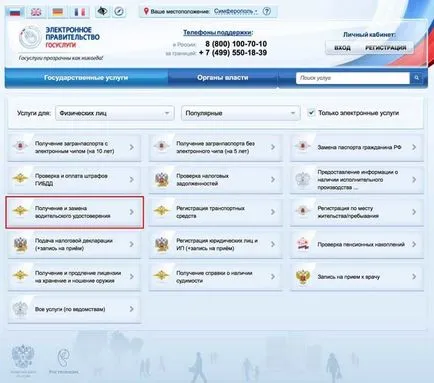
Task: Click the location pin icon
Action: (x=146, y=11)
